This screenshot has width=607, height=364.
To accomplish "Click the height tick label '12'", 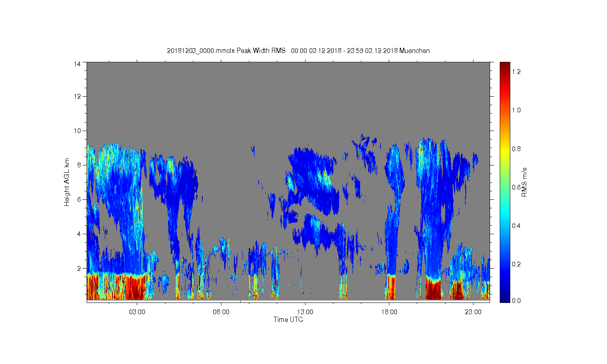I will [x=77, y=96].
